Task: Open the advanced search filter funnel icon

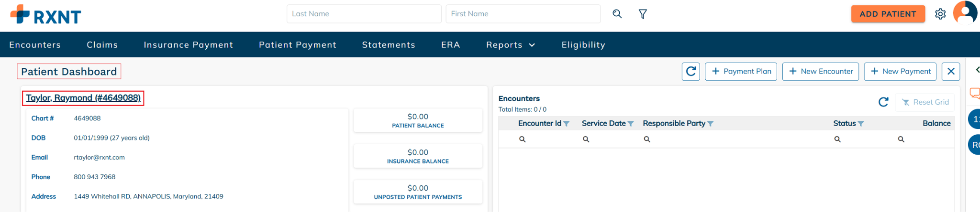Action: (643, 14)
